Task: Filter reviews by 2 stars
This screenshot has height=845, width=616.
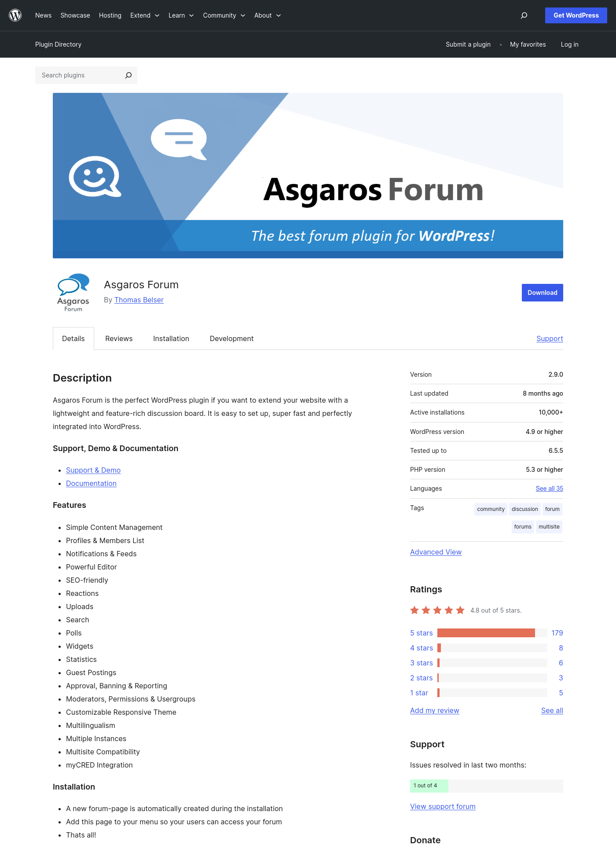Action: tap(422, 678)
